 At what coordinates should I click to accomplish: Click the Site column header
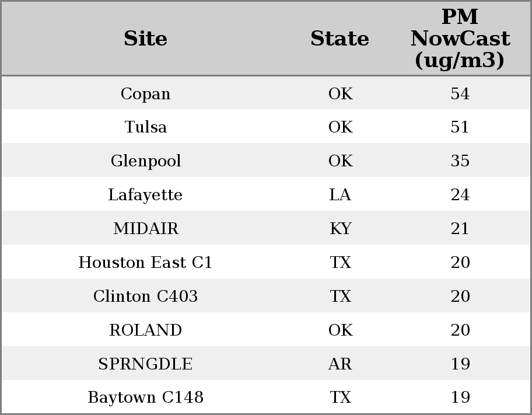point(145,39)
